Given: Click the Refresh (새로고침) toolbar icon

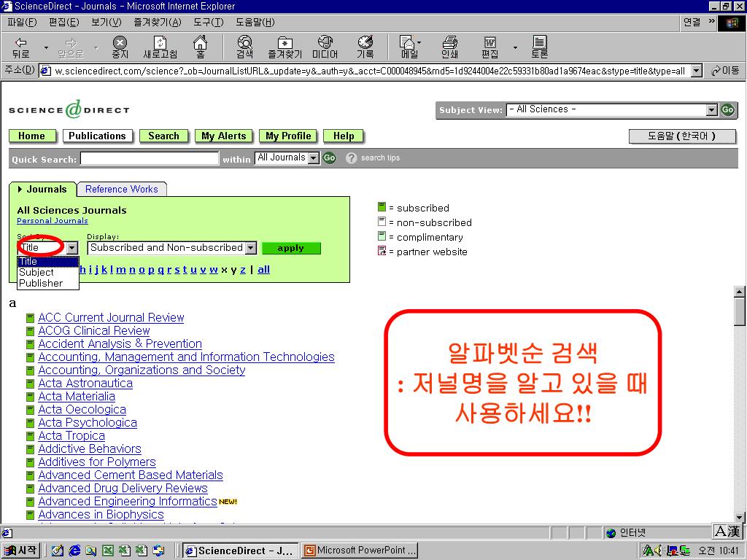Looking at the screenshot, I should point(160,47).
